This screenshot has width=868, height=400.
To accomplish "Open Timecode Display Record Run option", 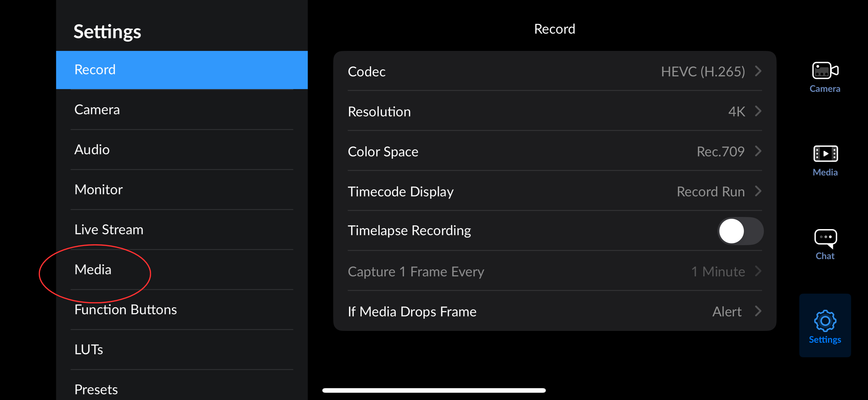I will tap(758, 191).
